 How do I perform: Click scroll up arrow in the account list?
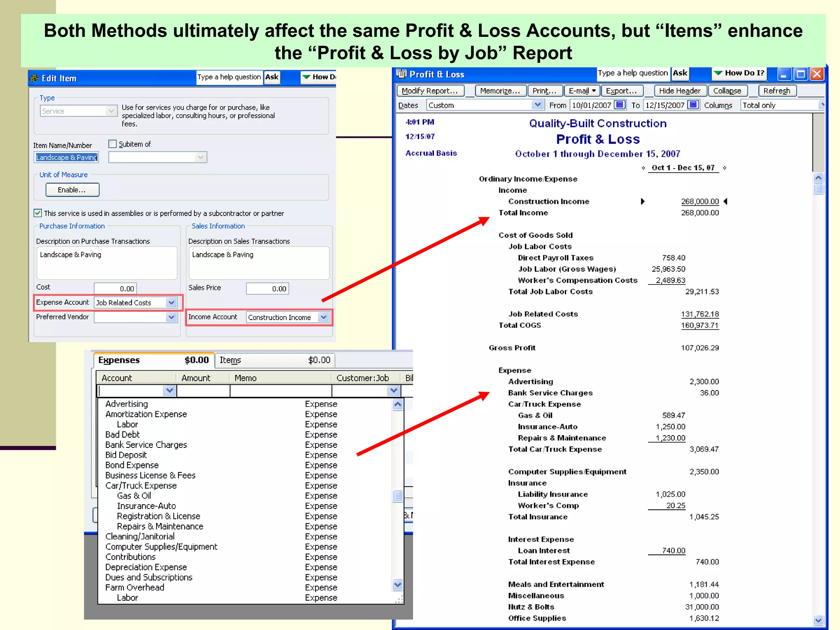[397, 404]
